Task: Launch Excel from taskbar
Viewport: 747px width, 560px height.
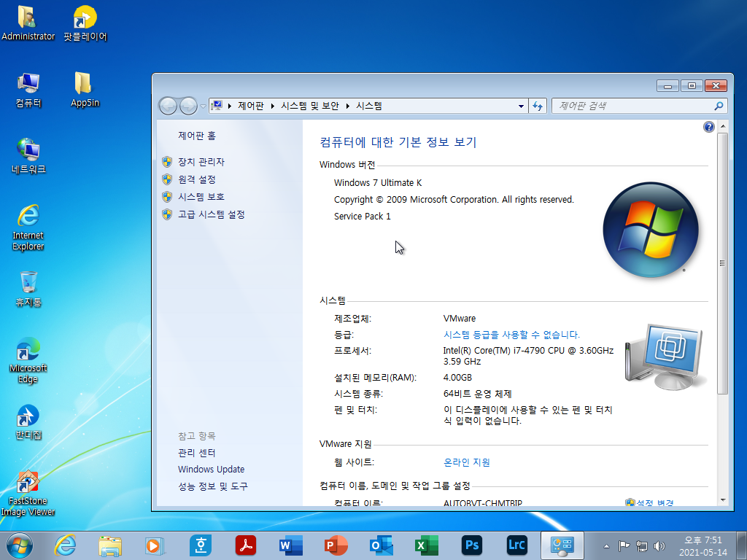Action: coord(426,545)
